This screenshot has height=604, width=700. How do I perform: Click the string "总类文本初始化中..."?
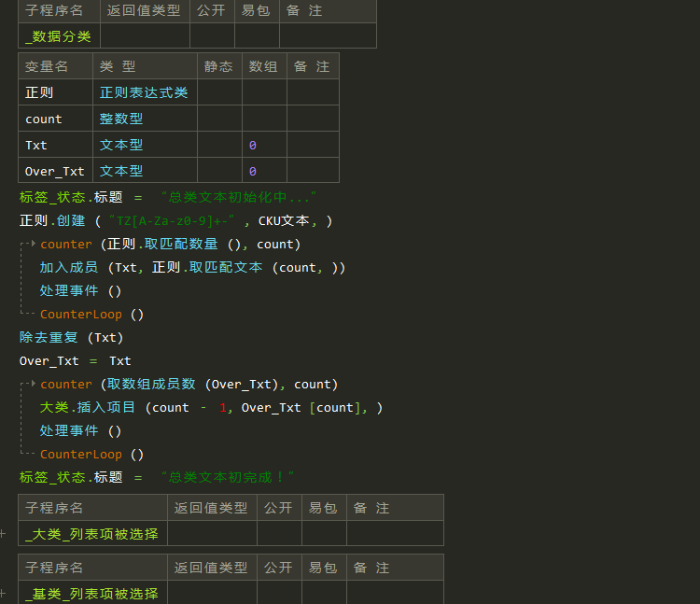click(238, 197)
